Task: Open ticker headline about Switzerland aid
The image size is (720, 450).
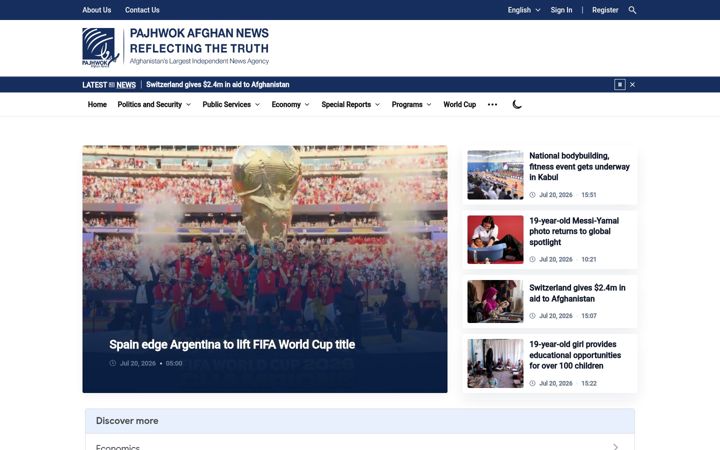Action: (218, 84)
